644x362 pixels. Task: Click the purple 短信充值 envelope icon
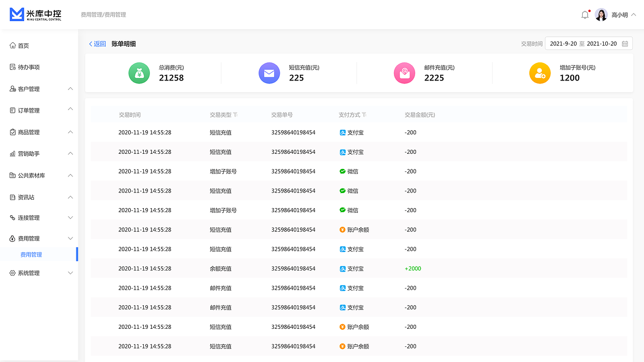[x=269, y=73]
